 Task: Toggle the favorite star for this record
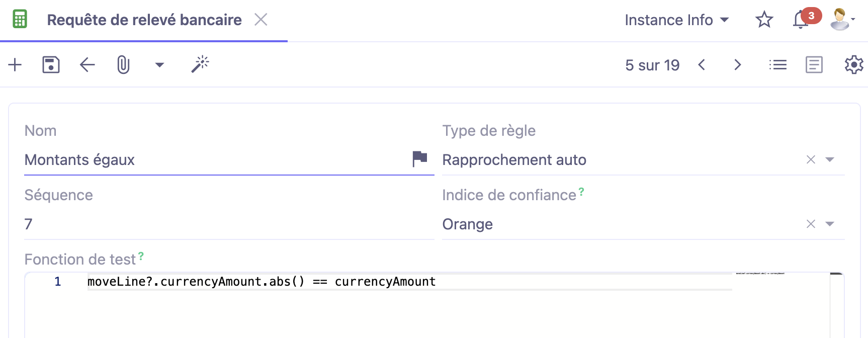click(764, 20)
